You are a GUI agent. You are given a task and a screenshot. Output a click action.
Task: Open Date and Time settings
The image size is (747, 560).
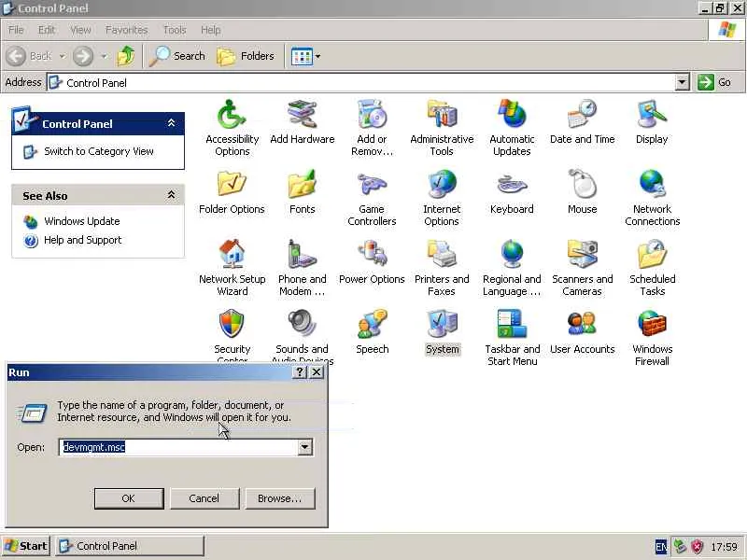[582, 115]
